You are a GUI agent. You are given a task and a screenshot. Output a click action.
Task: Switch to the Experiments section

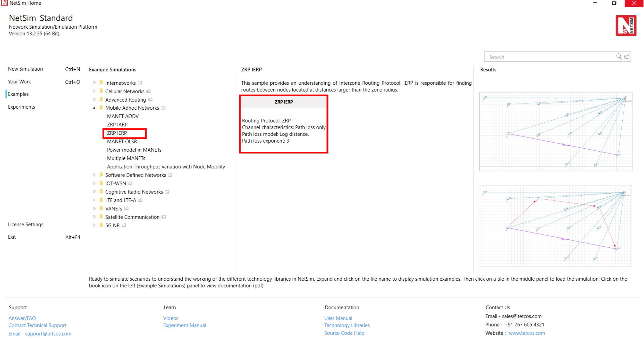coord(21,107)
